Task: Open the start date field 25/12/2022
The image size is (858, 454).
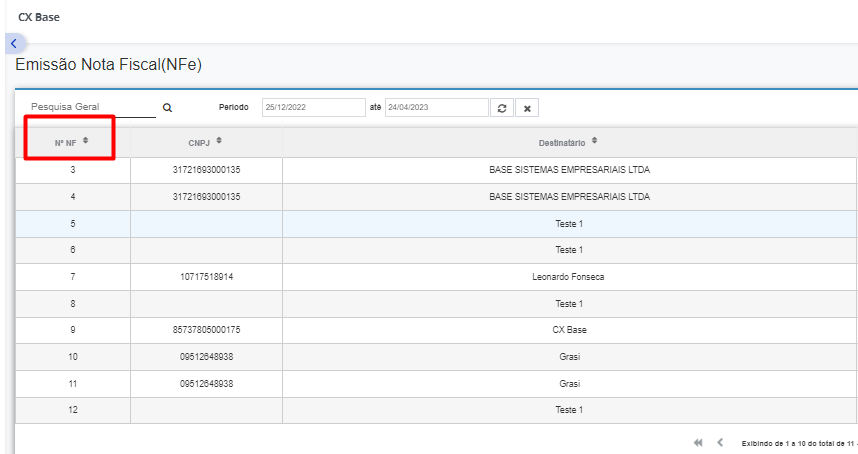Action: pyautogui.click(x=314, y=107)
